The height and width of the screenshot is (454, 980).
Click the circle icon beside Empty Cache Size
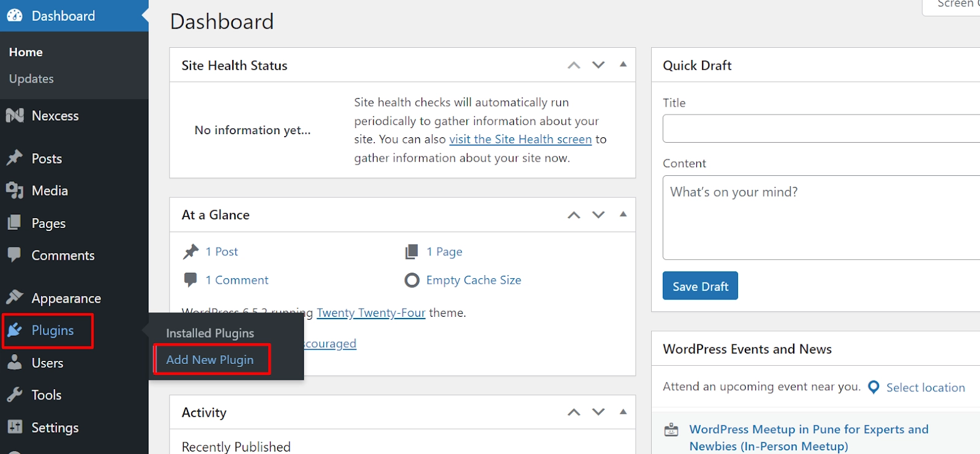(x=412, y=280)
